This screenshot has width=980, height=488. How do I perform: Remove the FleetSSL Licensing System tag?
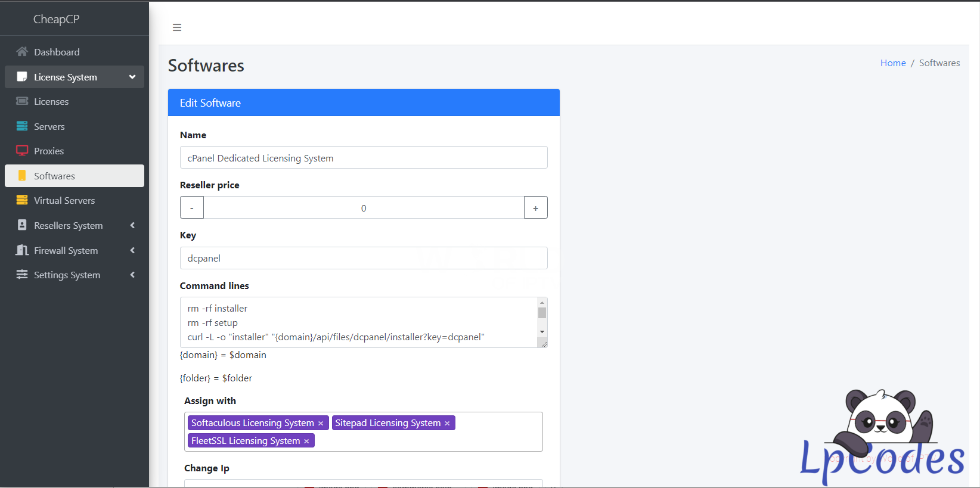click(306, 441)
